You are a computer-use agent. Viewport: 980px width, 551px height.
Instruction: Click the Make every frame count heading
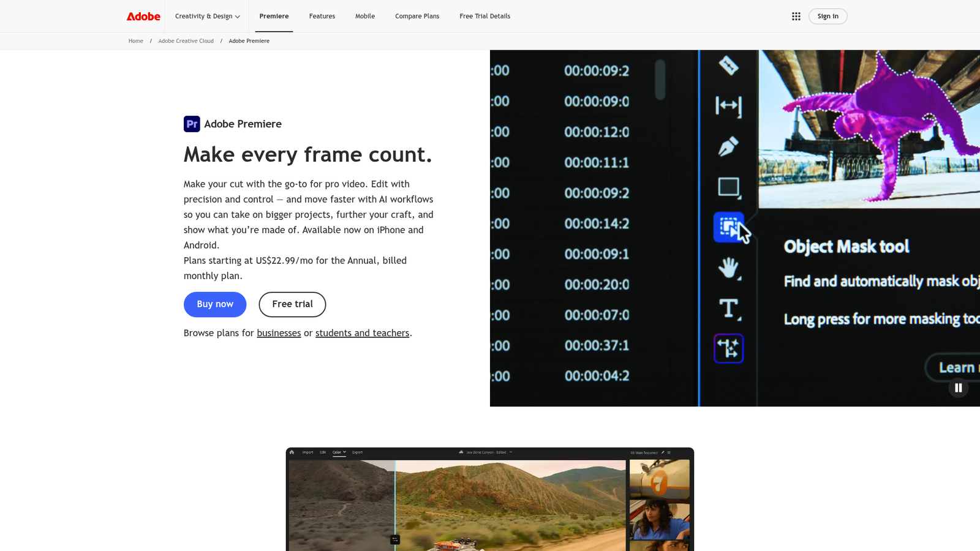(307, 154)
